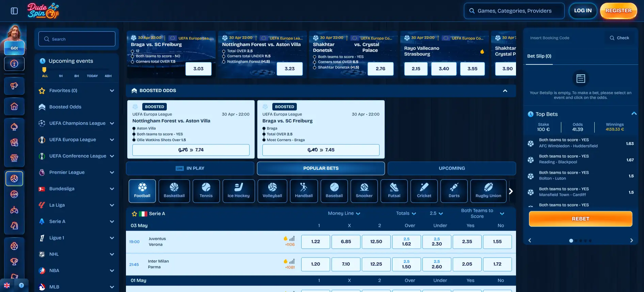Image resolution: width=644 pixels, height=292 pixels.
Task: Click the LOG IN button
Action: (x=583, y=11)
